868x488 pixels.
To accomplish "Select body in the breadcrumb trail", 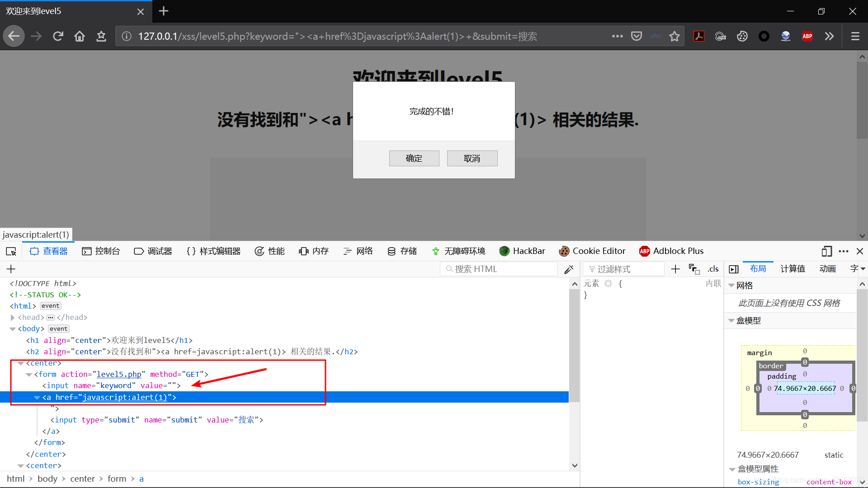I will [x=47, y=479].
